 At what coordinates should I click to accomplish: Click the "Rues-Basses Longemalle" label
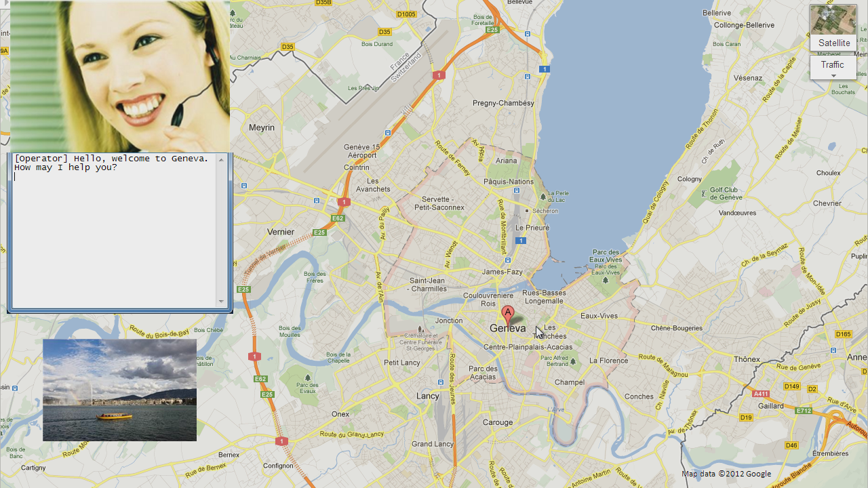(545, 297)
